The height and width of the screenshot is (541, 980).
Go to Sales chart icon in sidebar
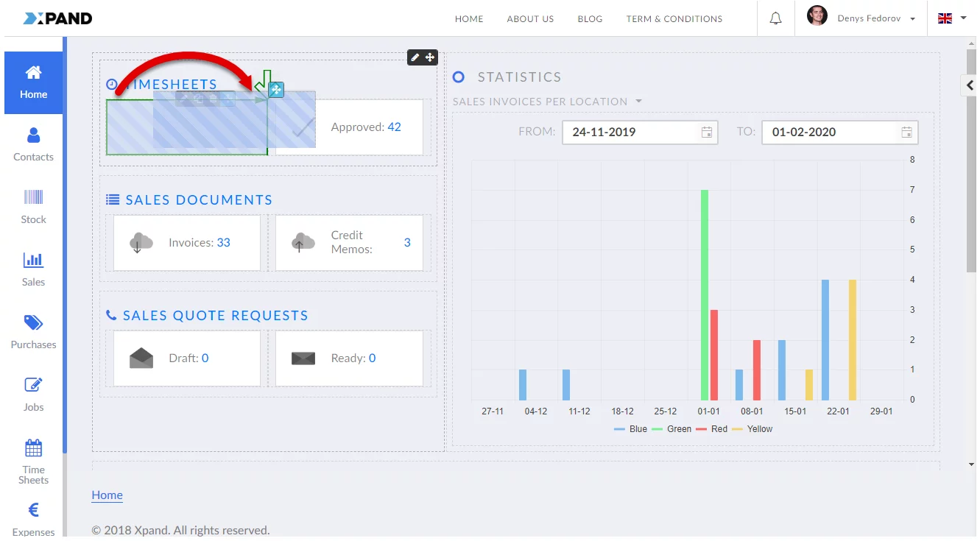tap(33, 260)
